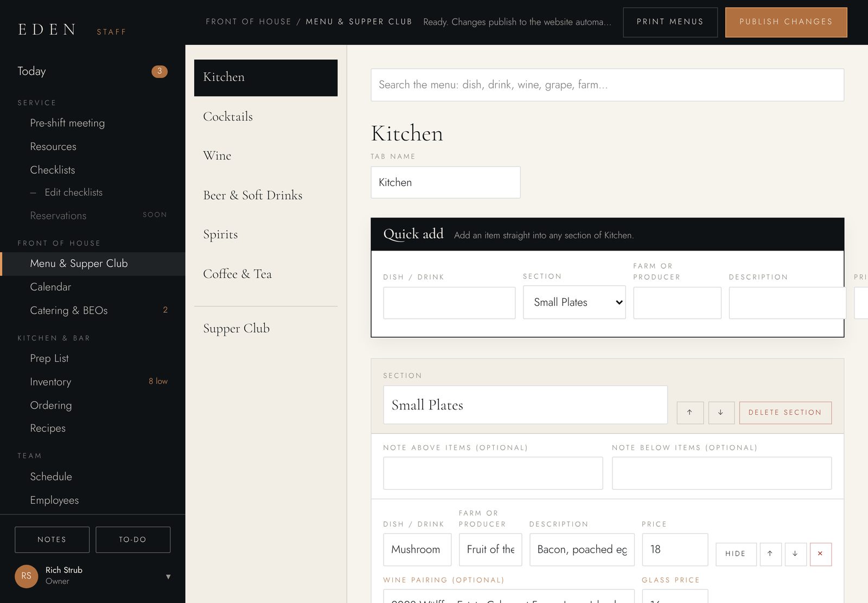Open Coffee & Tea tab
Viewport: 868px width, 603px height.
pos(266,274)
